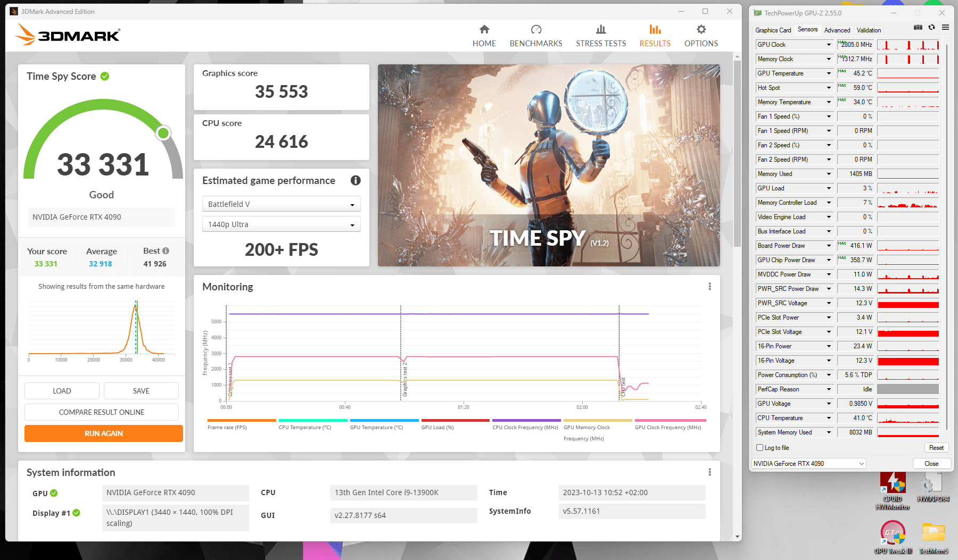
Task: Open the Benchmarks gauge icon
Action: point(536,29)
